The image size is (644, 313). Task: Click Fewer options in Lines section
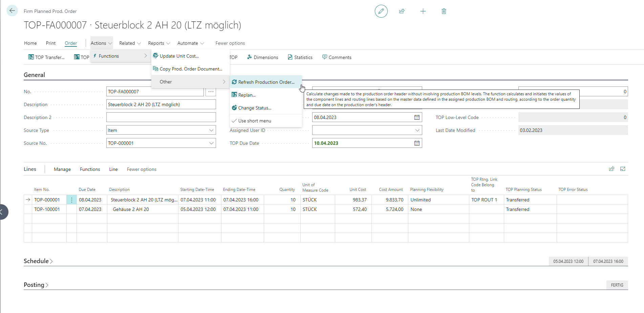click(x=142, y=169)
